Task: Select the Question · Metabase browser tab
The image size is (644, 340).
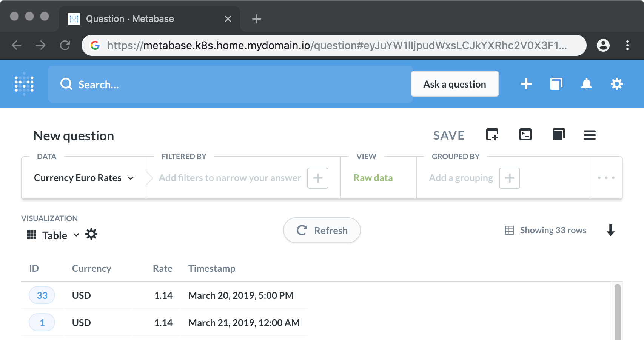Action: tap(149, 19)
